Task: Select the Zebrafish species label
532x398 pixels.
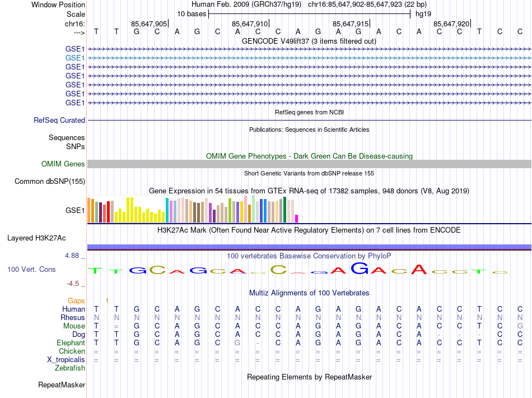Action: 70,368
